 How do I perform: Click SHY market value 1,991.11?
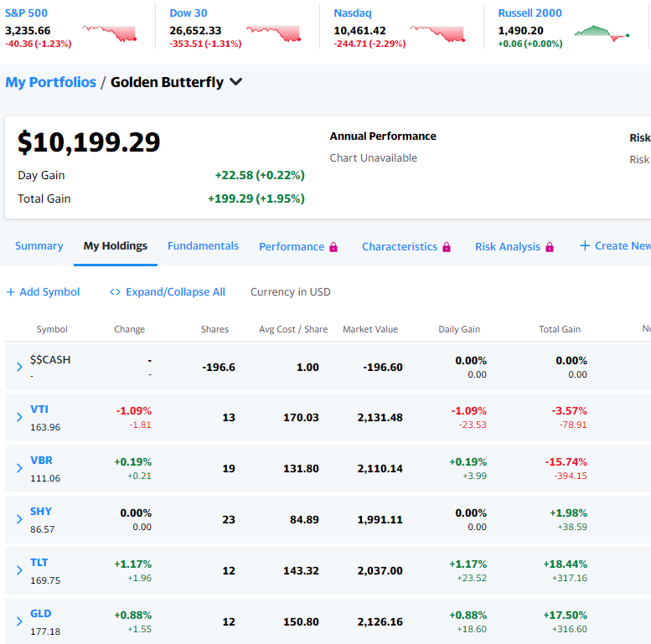pyautogui.click(x=380, y=519)
